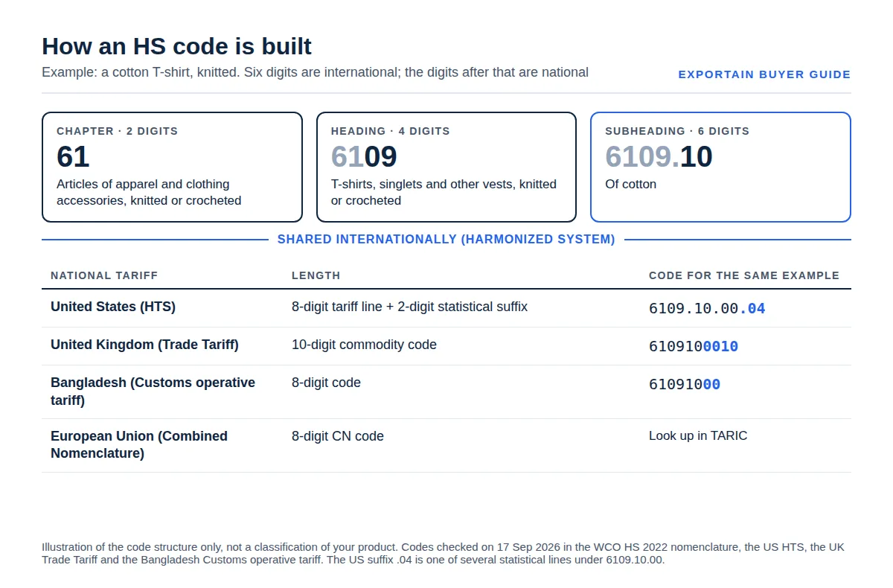893x588 pixels.
Task: Click the Length column header
Action: pyautogui.click(x=316, y=275)
